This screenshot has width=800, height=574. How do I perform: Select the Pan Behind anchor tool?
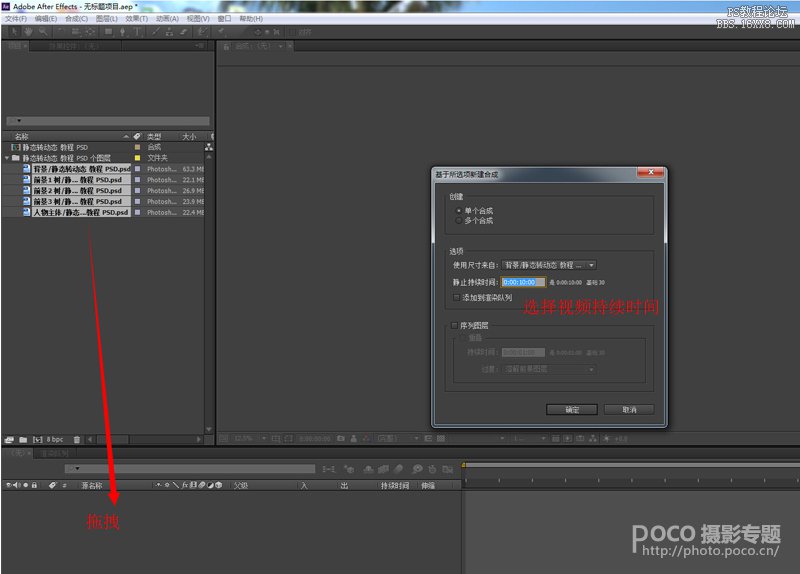(90, 32)
